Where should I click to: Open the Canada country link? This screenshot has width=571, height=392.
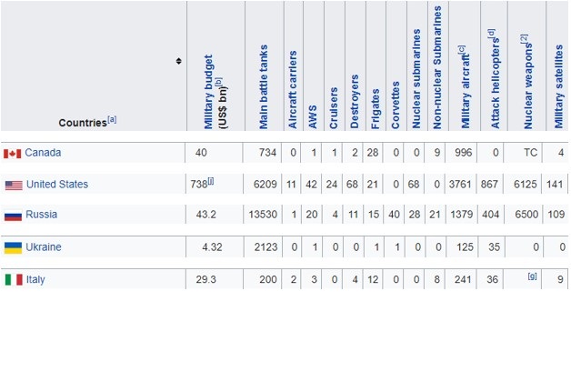click(43, 152)
